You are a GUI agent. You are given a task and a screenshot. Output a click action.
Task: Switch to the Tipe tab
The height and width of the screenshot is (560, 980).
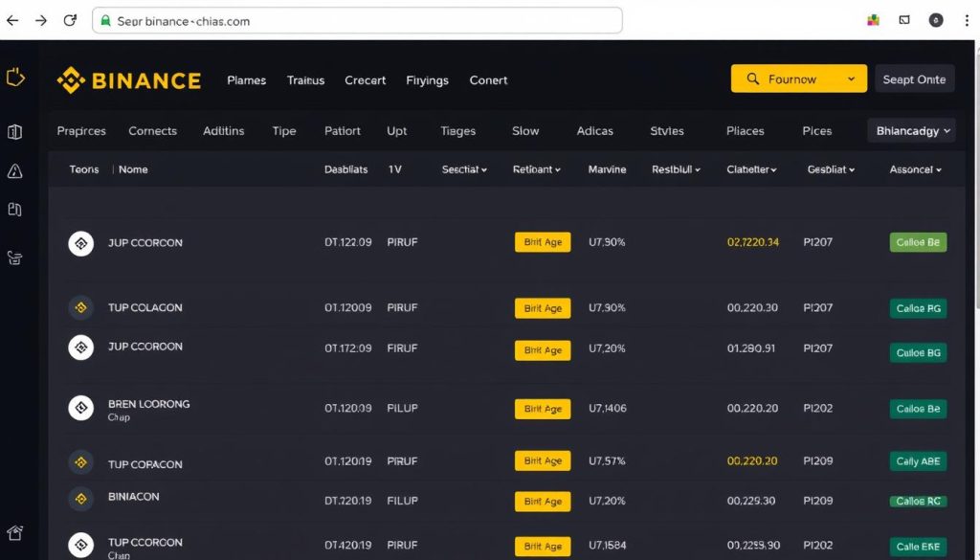pyautogui.click(x=283, y=131)
